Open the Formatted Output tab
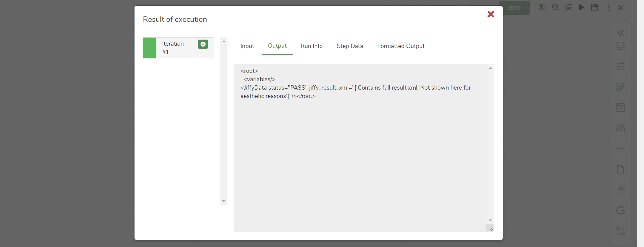 (x=401, y=46)
